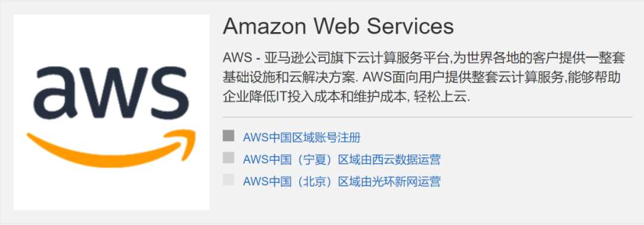The image size is (644, 225).
Task: Click light gray bullet beside 北京 link
Action: click(228, 180)
